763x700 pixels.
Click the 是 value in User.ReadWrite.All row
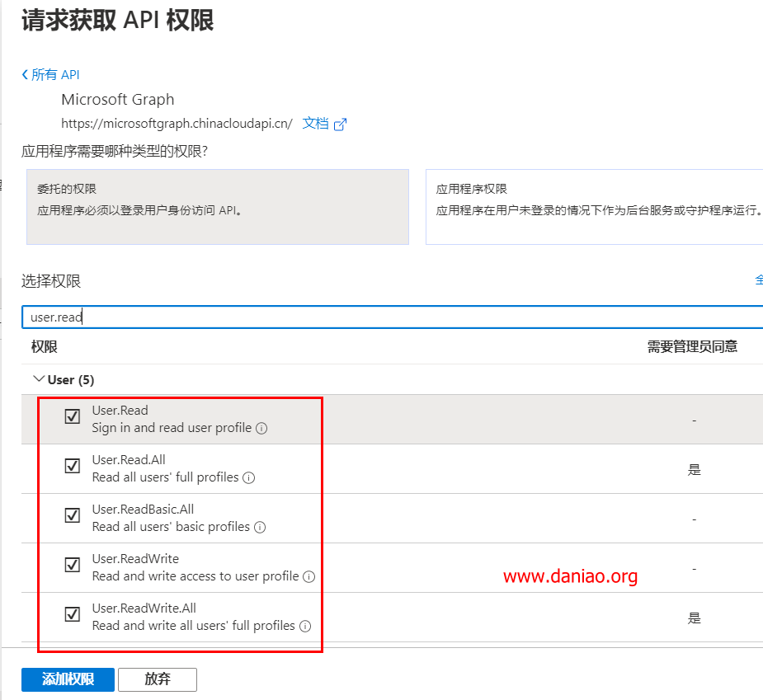click(x=694, y=618)
